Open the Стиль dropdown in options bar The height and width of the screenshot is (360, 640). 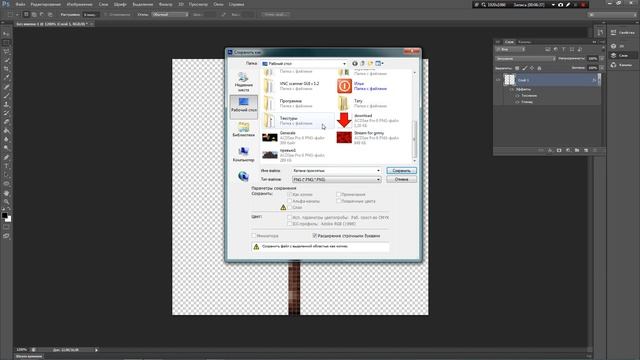pyautogui.click(x=170, y=14)
